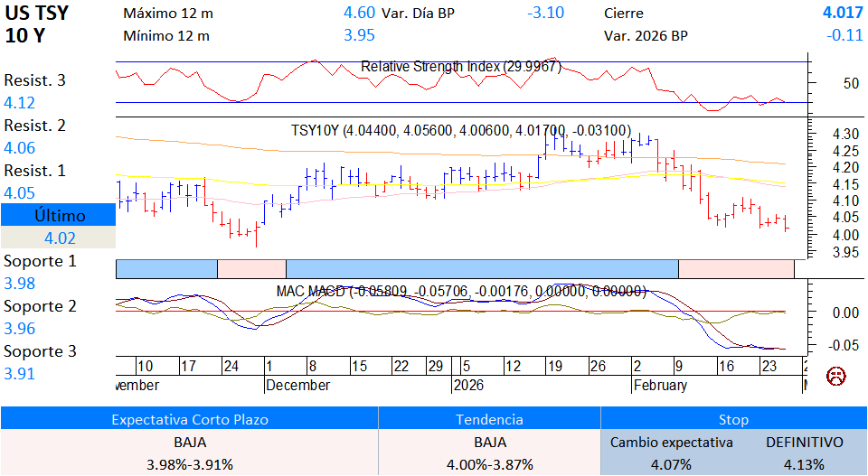Screen dimensions: 868x476
Task: Click the Último value 4.02 cell
Action: coord(59,238)
